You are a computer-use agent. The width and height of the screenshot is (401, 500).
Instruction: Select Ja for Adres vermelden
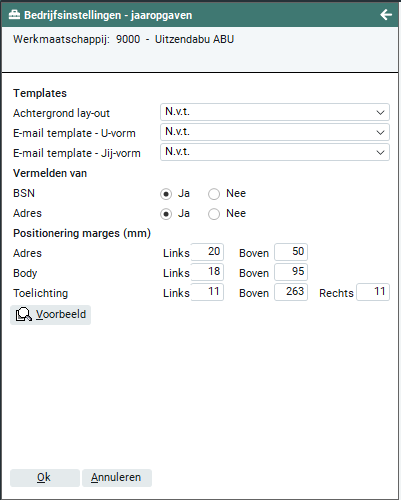166,214
